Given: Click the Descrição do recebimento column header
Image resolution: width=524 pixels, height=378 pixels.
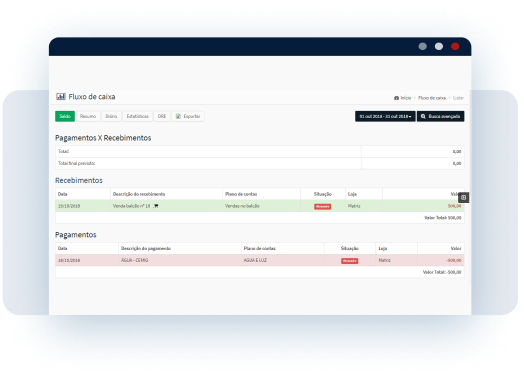Looking at the screenshot, I should click(139, 194).
